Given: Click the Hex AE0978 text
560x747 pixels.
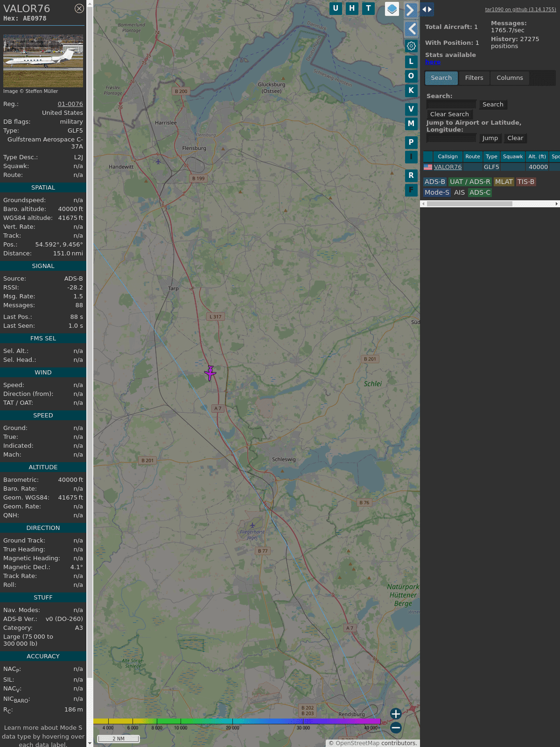Looking at the screenshot, I should (x=25, y=19).
